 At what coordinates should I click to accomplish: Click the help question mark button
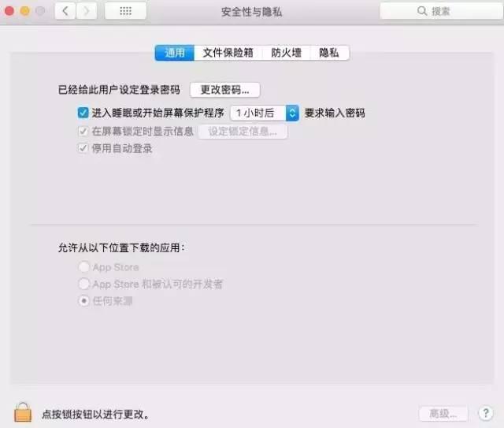(x=486, y=413)
